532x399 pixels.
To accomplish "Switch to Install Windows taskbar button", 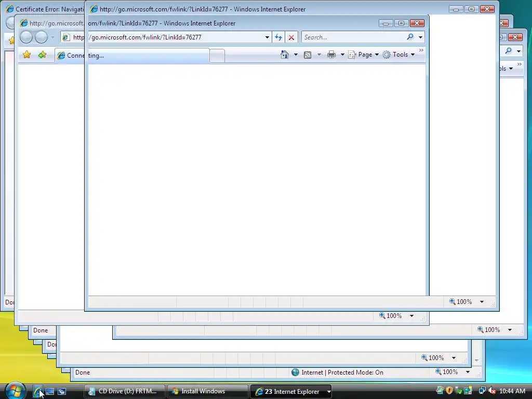I will [x=207, y=391].
